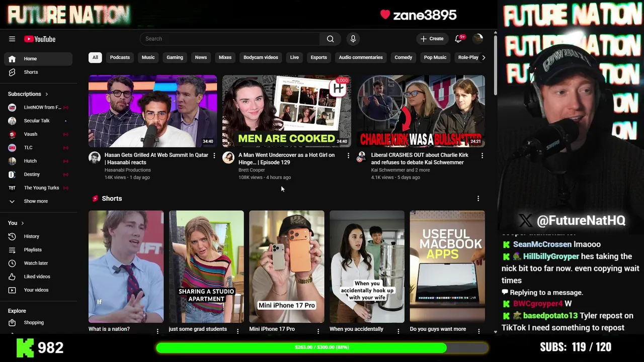The height and width of the screenshot is (362, 644).
Task: Open options for 'What is a nation?' short
Action: [157, 331]
